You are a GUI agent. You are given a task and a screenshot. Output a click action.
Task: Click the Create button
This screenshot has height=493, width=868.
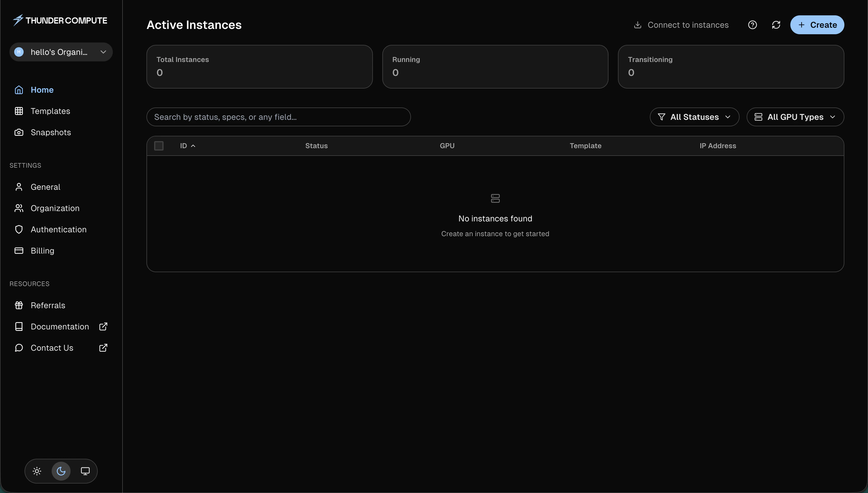pos(817,25)
